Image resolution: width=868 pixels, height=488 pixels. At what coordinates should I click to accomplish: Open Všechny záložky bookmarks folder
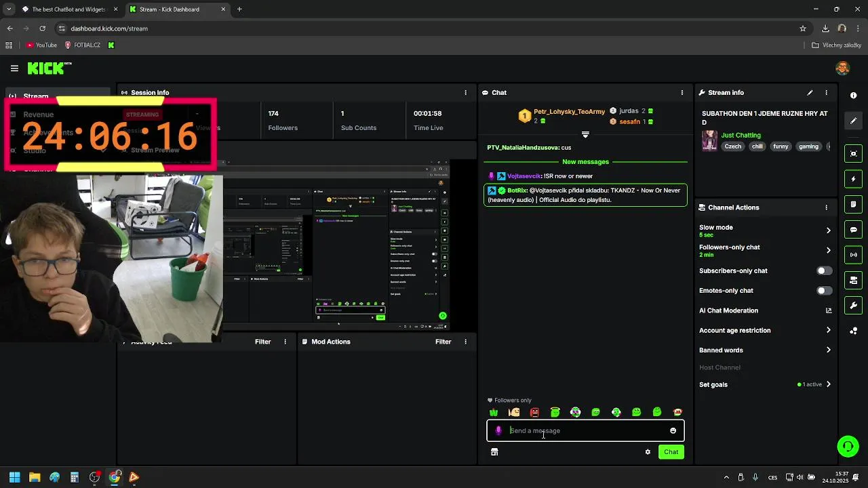point(836,45)
